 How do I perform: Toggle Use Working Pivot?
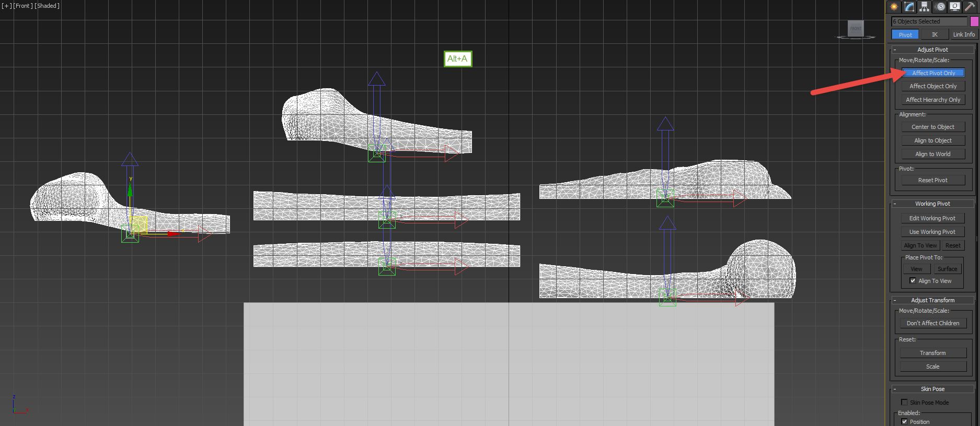click(933, 232)
